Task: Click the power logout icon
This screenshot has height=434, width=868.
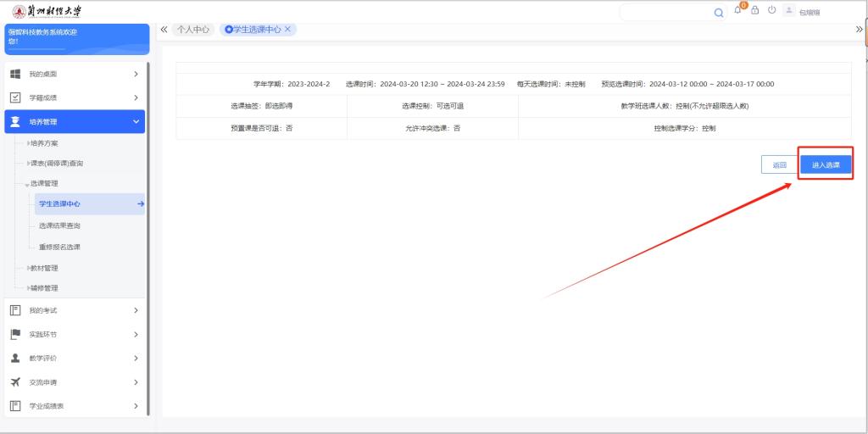Action: pos(771,10)
